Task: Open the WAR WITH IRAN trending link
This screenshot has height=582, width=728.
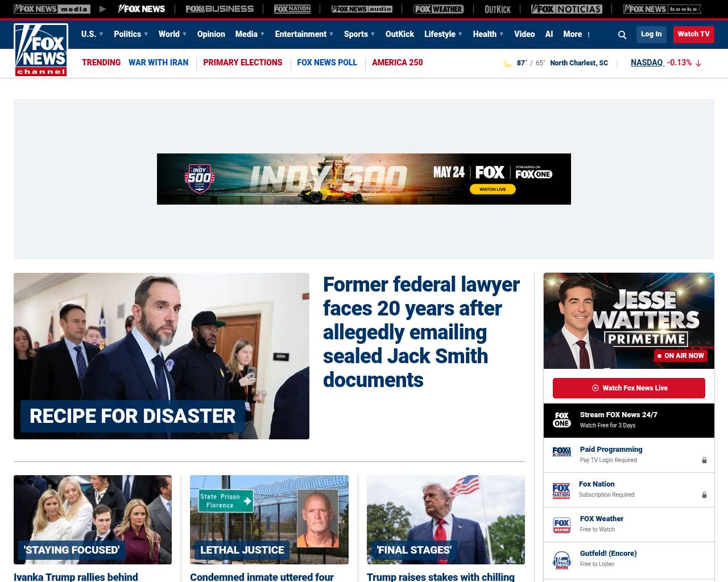Action: 158,63
